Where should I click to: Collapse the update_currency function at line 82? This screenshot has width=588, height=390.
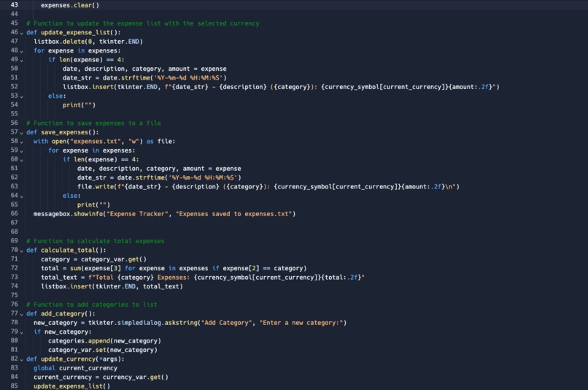pyautogui.click(x=21, y=359)
